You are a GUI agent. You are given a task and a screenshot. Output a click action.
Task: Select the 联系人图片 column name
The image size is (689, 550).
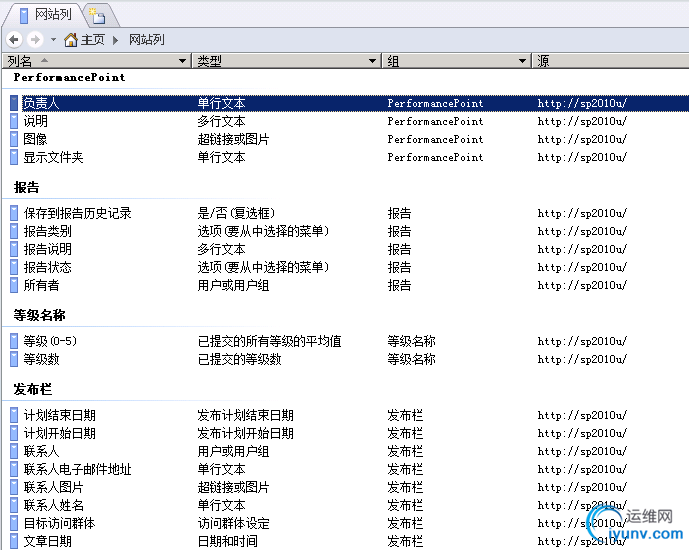point(53,487)
